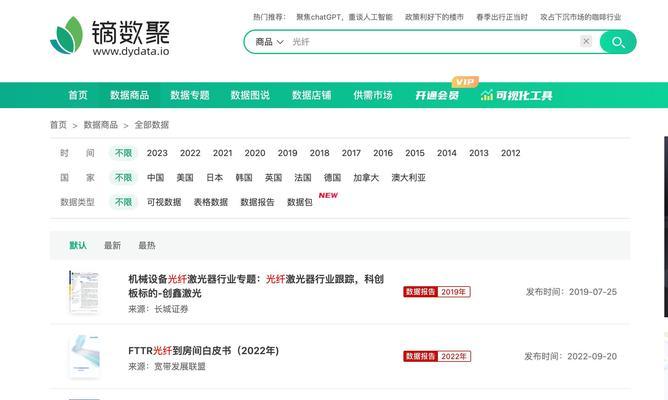Open the 数据商品 navigation tab
Viewport: 668px width, 400px height.
[130, 95]
